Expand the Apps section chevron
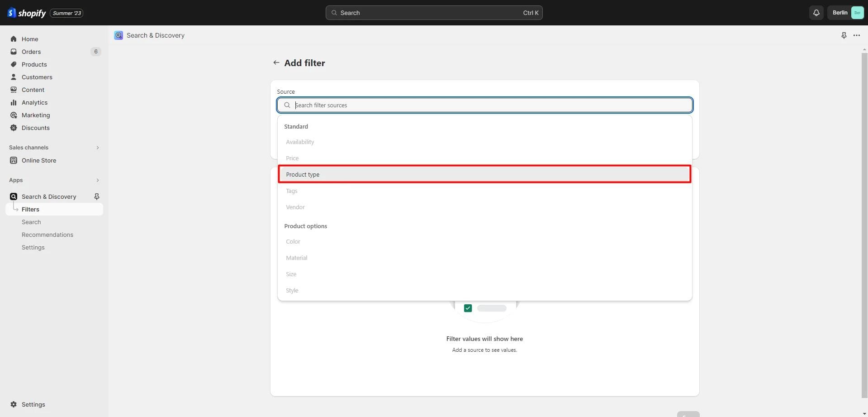 click(x=97, y=180)
